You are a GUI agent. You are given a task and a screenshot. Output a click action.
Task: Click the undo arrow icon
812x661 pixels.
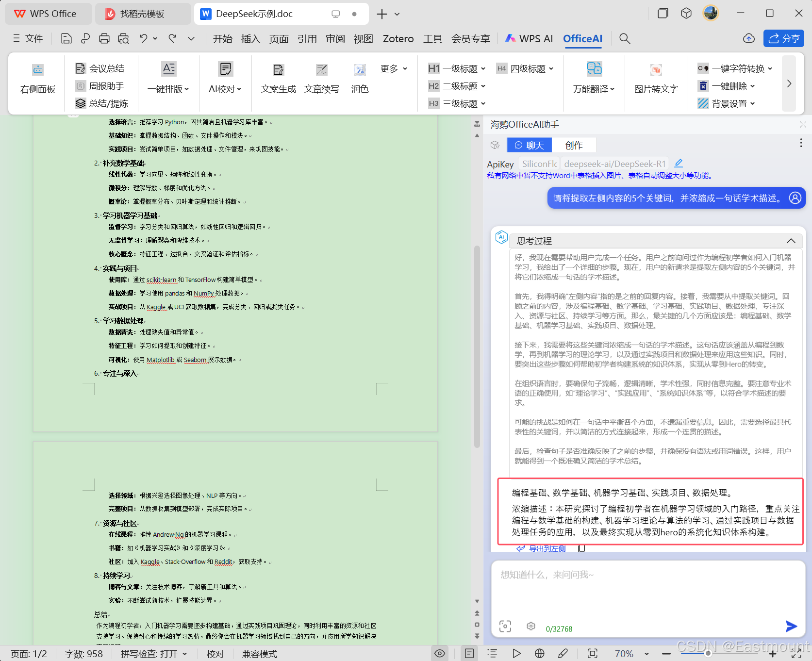tap(143, 38)
